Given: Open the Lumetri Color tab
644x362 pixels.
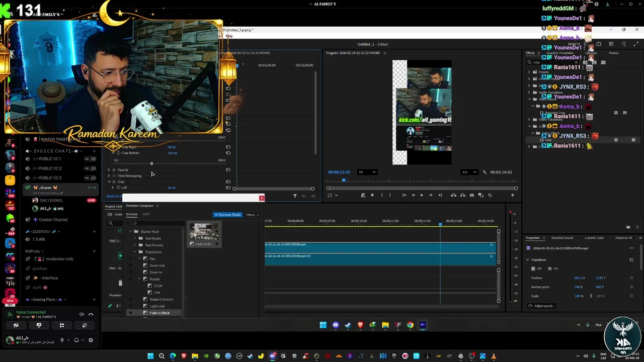Looking at the screenshot, I should pos(594,238).
